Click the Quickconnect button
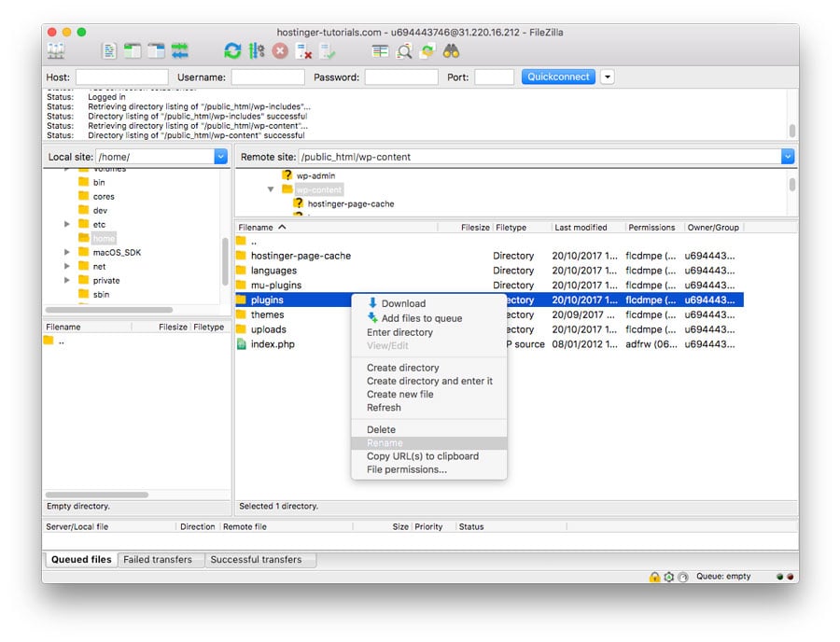 (558, 77)
